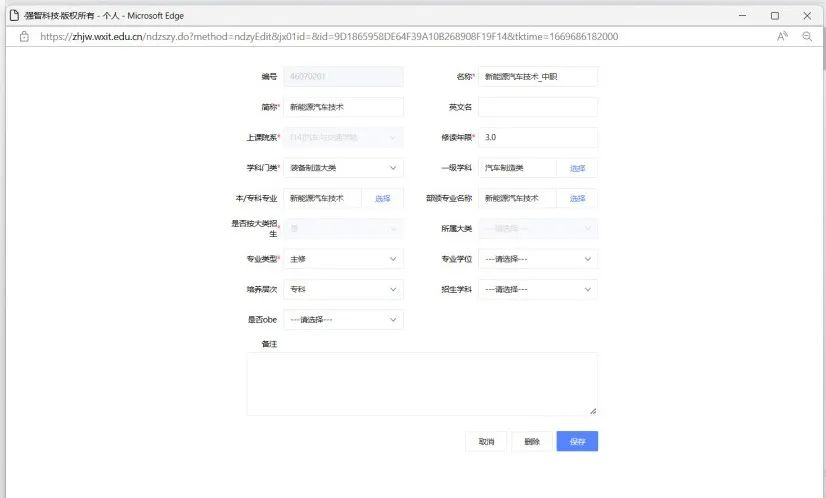Click into the 英文名 input field
826x498 pixels.
click(x=537, y=107)
